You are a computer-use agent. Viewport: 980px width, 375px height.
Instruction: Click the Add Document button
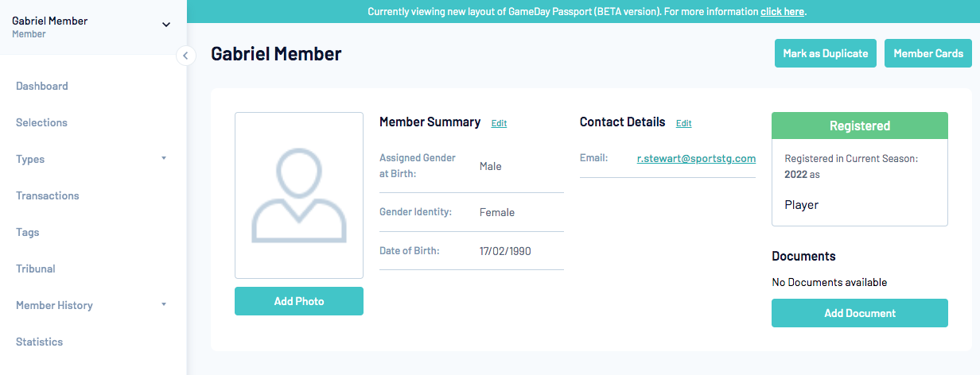(860, 313)
